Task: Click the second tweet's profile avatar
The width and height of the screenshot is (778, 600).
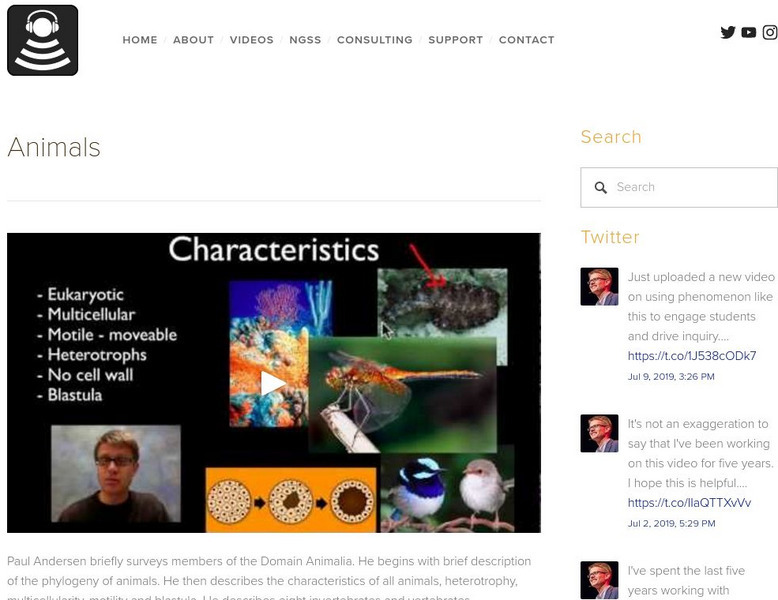Action: click(599, 433)
